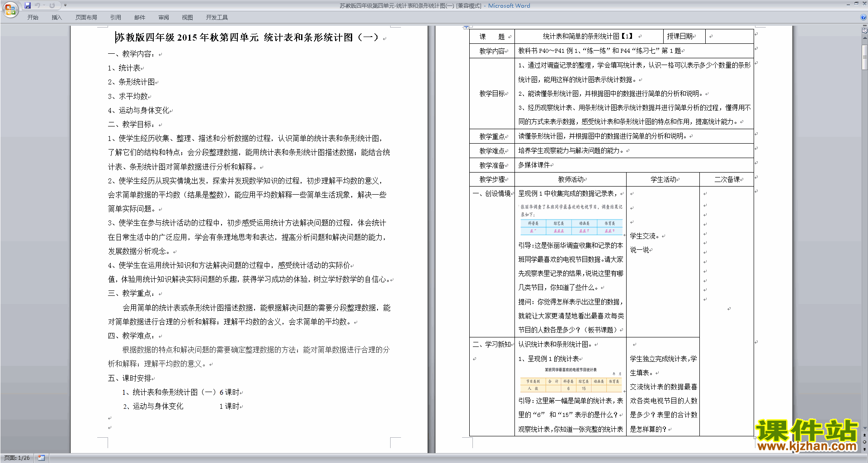The image size is (868, 463).
Task: Click the table cell 教学准备
Action: pos(492,165)
